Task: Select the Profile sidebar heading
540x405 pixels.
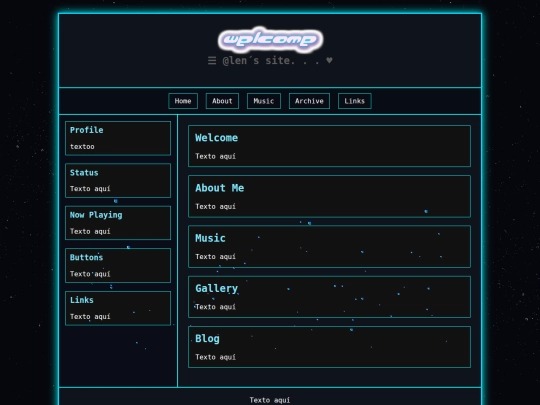Action: tap(86, 130)
